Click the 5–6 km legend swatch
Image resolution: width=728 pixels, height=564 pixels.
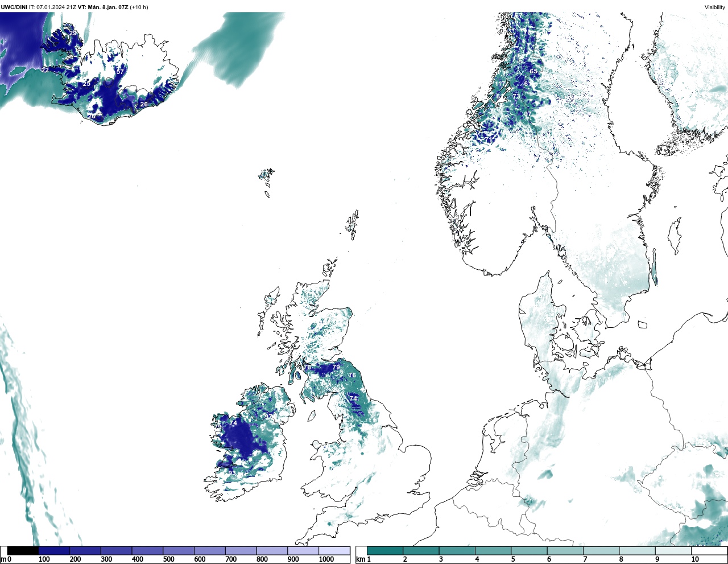point(529,550)
